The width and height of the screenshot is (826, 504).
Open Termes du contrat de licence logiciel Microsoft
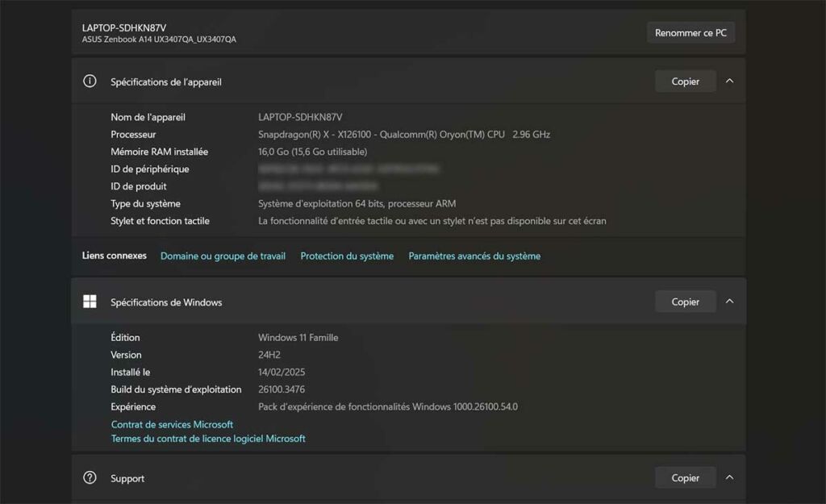(208, 439)
